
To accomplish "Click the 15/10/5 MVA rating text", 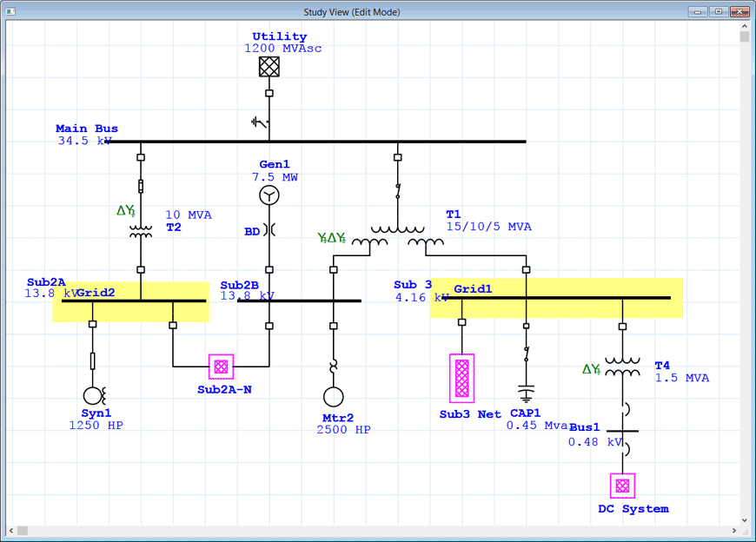I will point(489,227).
